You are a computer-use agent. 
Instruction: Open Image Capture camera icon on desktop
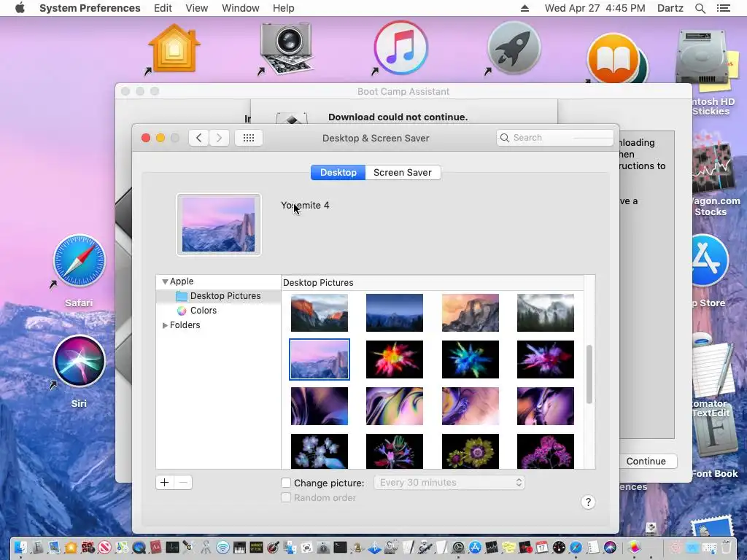pos(286,47)
